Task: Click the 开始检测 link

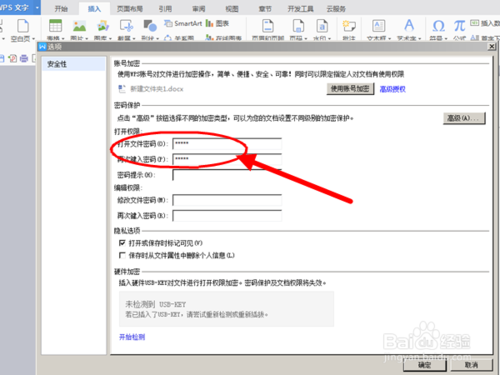Action: (x=132, y=337)
